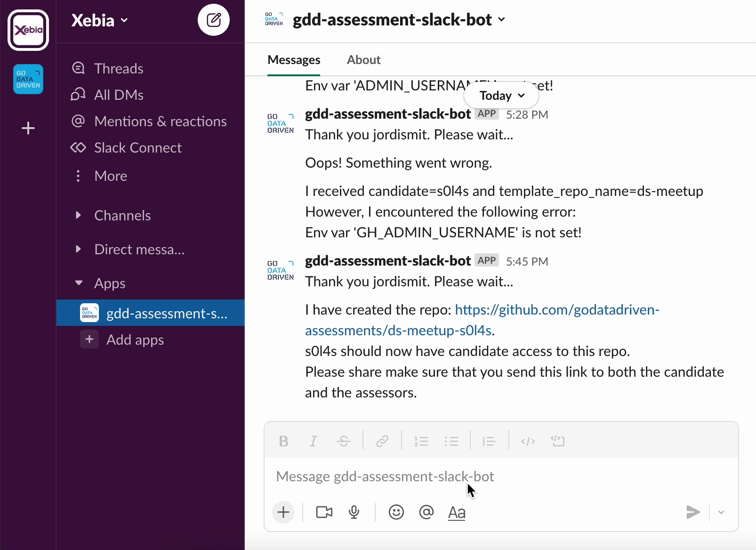Click bot name on 5:28 PM message
The width and height of the screenshot is (756, 550).
(388, 114)
